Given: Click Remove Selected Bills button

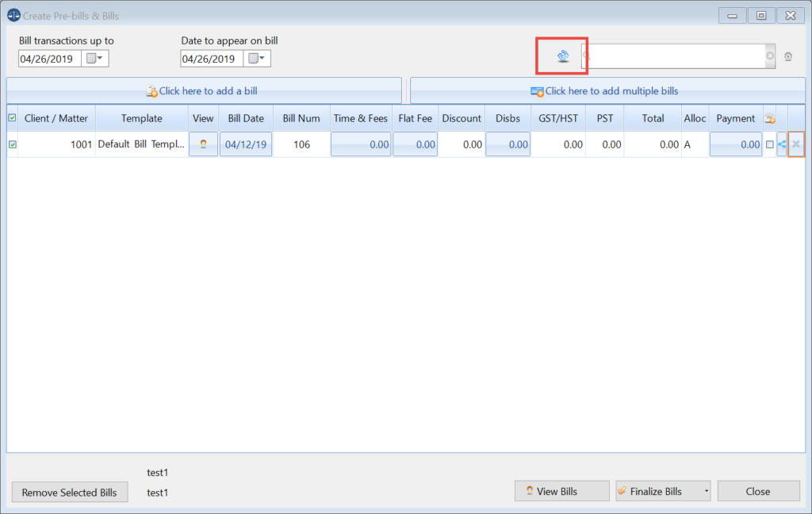Looking at the screenshot, I should click(70, 493).
